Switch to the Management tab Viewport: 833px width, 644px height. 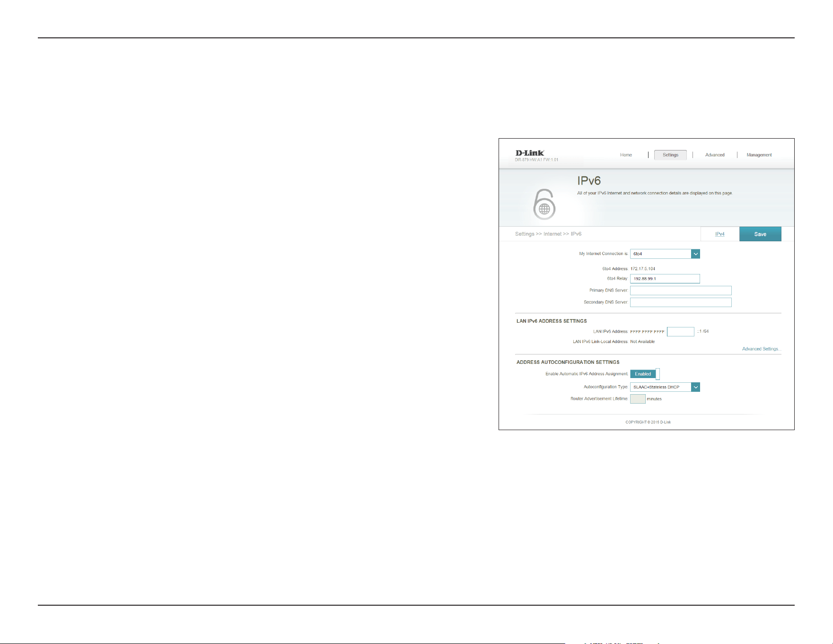pyautogui.click(x=759, y=155)
